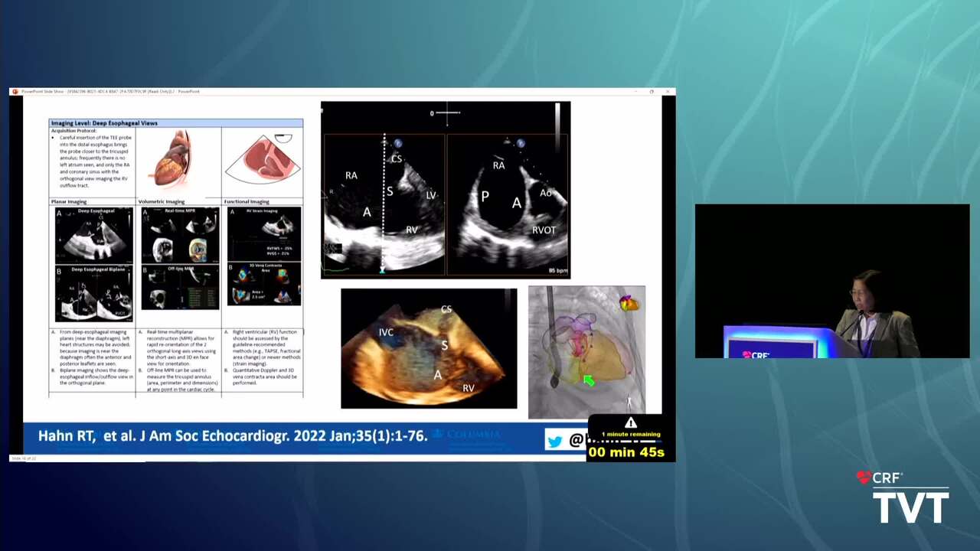The height and width of the screenshot is (551, 980).
Task: Click the 'CS' label on left echo
Action: (x=396, y=159)
